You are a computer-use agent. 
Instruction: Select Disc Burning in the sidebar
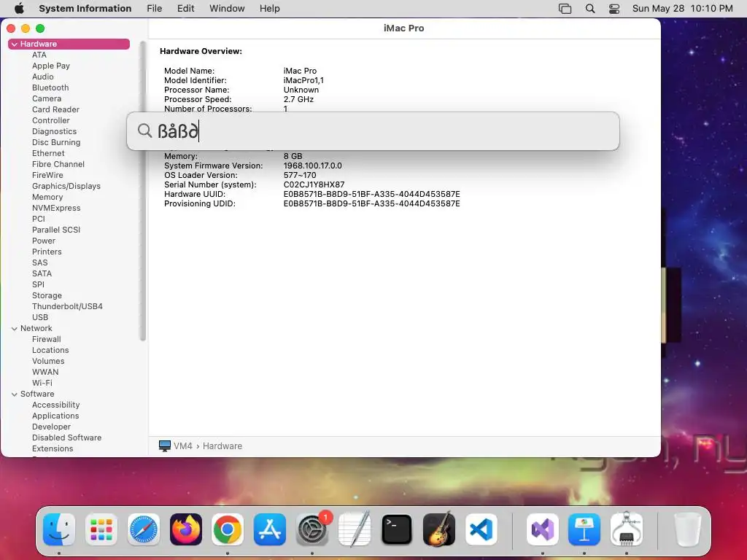(x=56, y=142)
